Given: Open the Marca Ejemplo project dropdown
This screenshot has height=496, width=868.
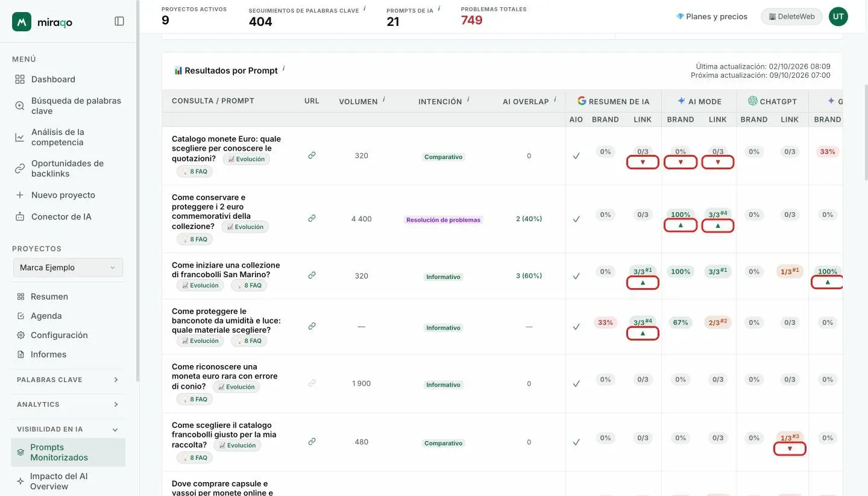Looking at the screenshot, I should (x=68, y=268).
